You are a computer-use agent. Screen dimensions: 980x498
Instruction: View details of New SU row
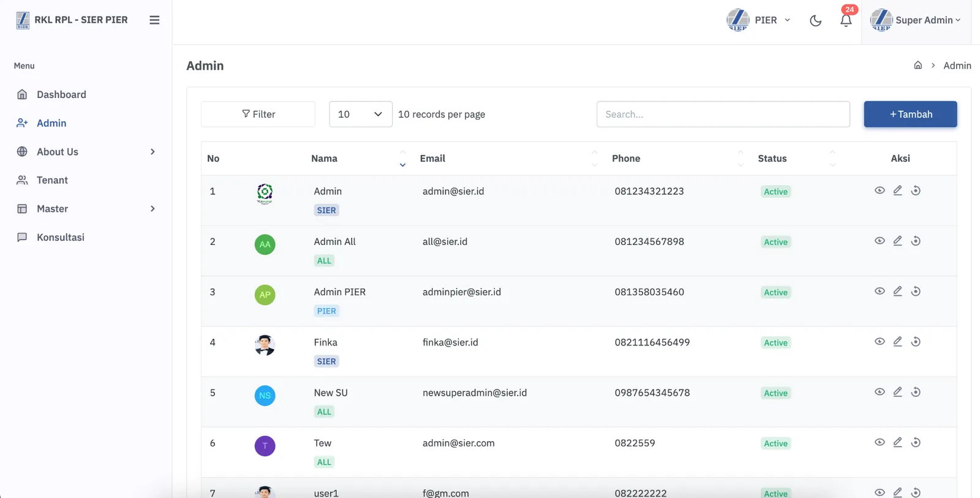point(880,391)
